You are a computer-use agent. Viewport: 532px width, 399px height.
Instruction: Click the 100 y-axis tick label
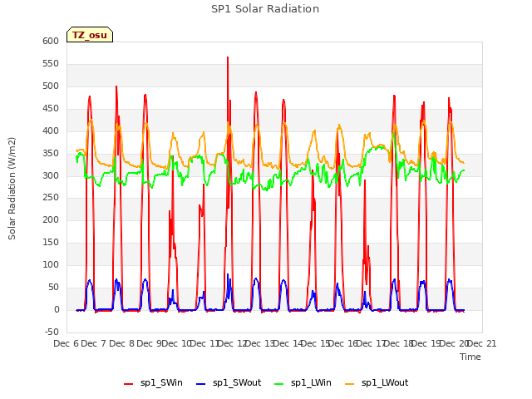click(51, 264)
